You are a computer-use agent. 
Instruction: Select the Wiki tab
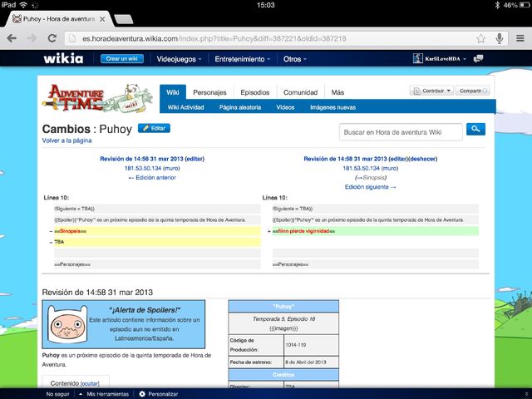[x=173, y=92]
